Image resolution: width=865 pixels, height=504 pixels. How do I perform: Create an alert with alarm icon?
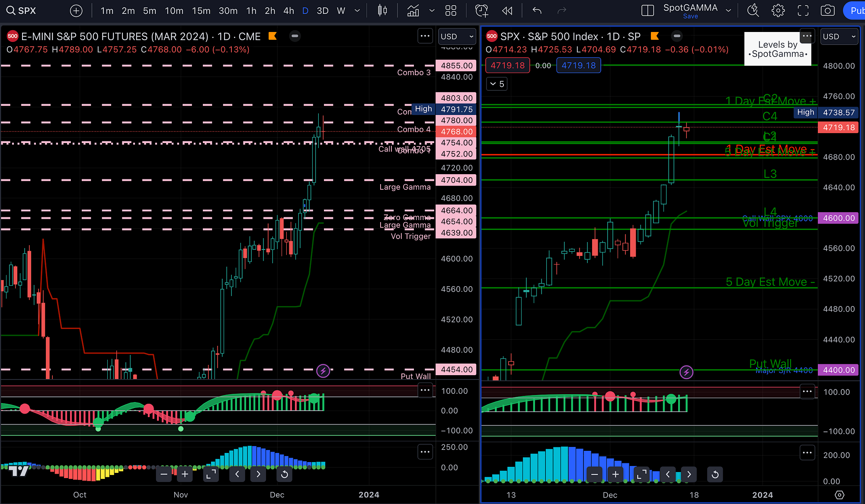tap(481, 10)
